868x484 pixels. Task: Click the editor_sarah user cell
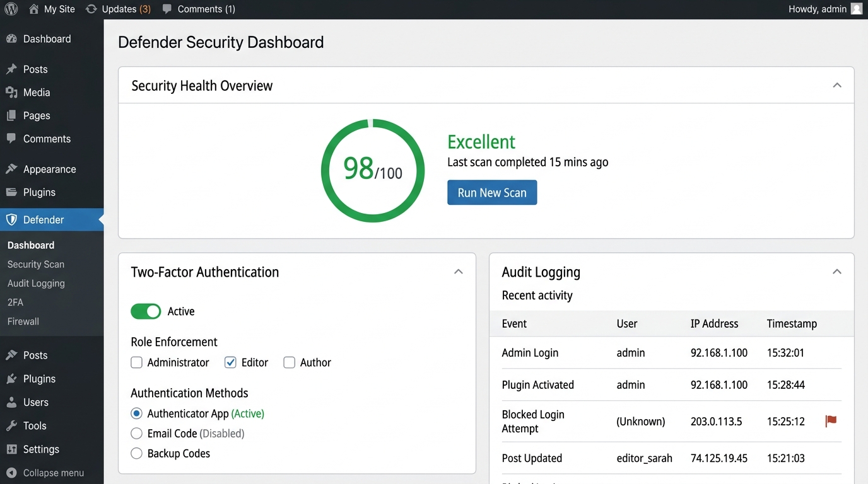pyautogui.click(x=644, y=458)
